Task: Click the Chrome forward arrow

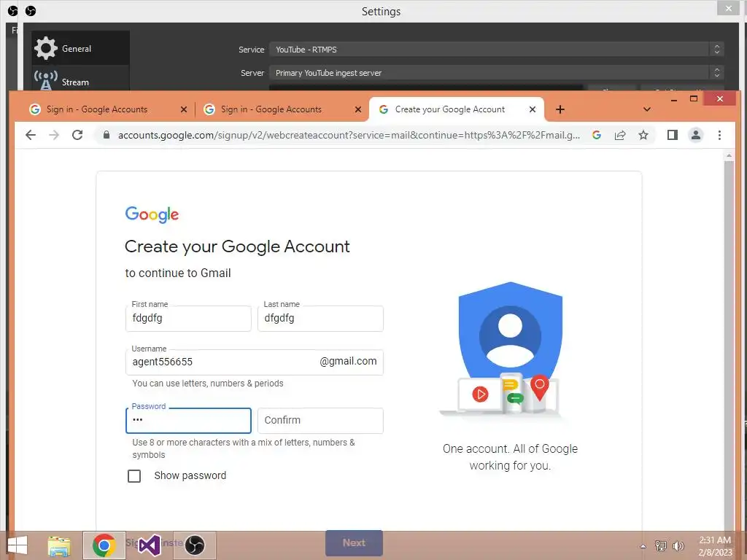Action: [54, 135]
